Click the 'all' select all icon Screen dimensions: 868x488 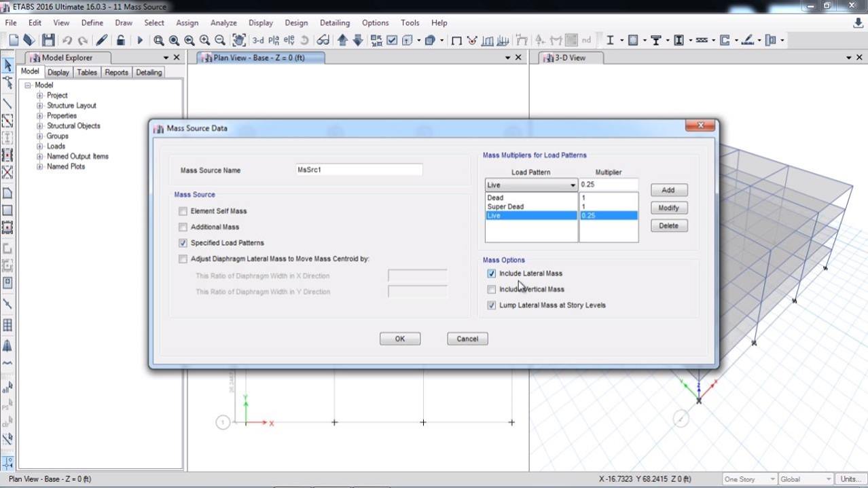tap(7, 388)
